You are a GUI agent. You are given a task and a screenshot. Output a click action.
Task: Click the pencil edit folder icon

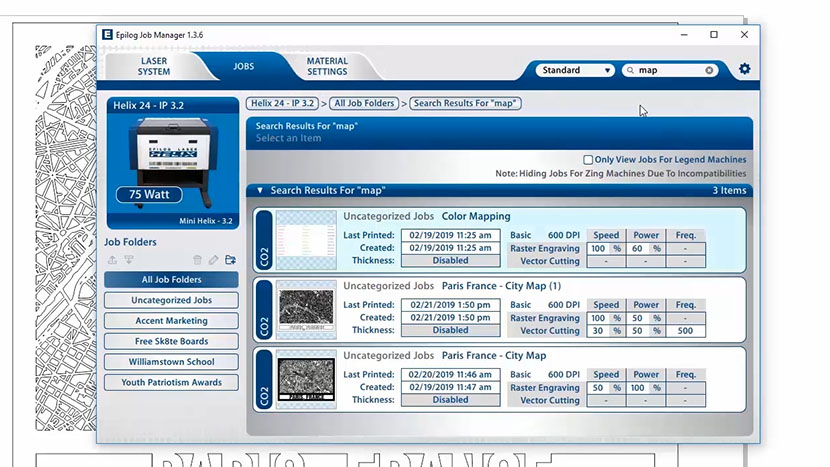tap(213, 260)
